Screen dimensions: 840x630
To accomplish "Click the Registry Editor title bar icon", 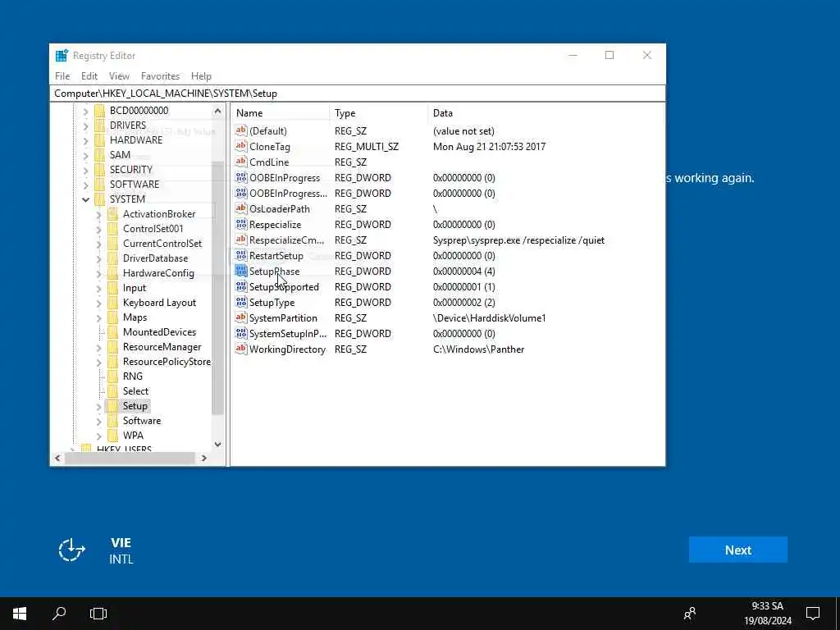I will click(62, 55).
